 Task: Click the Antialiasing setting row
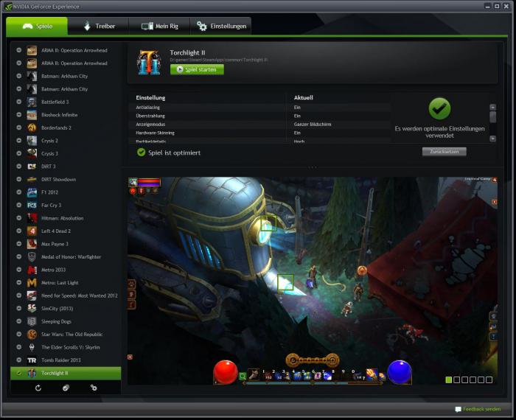tap(259, 108)
